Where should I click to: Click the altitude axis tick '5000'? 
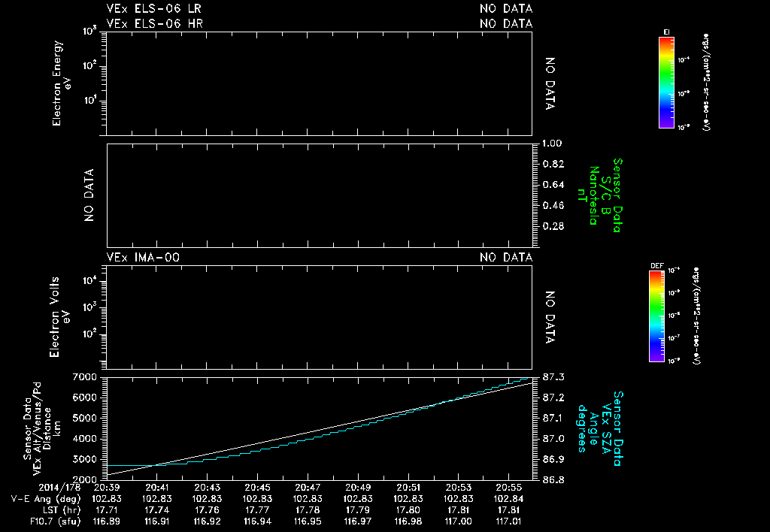coord(84,419)
